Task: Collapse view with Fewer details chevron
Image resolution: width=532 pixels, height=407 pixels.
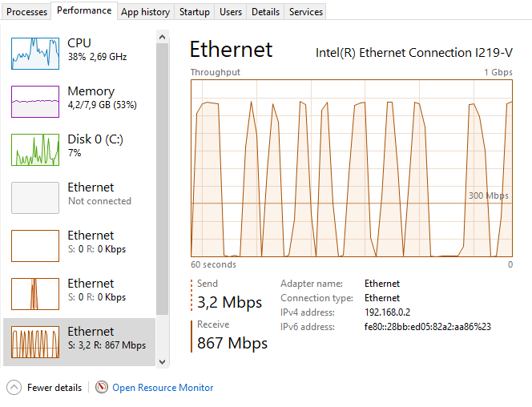Action: pyautogui.click(x=14, y=388)
